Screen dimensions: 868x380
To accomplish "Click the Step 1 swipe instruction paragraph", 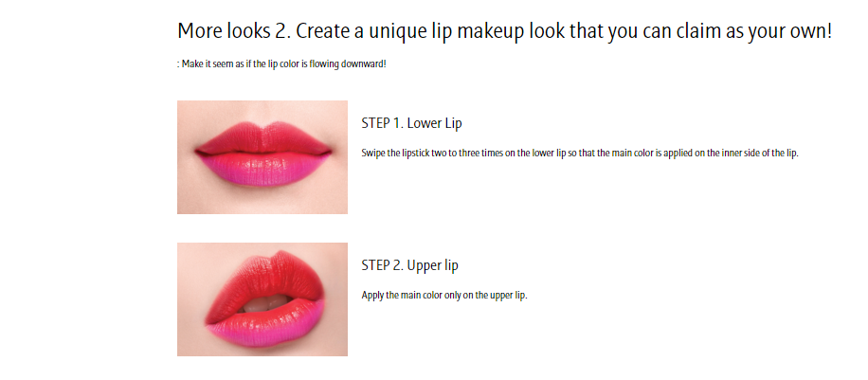I will click(x=580, y=153).
